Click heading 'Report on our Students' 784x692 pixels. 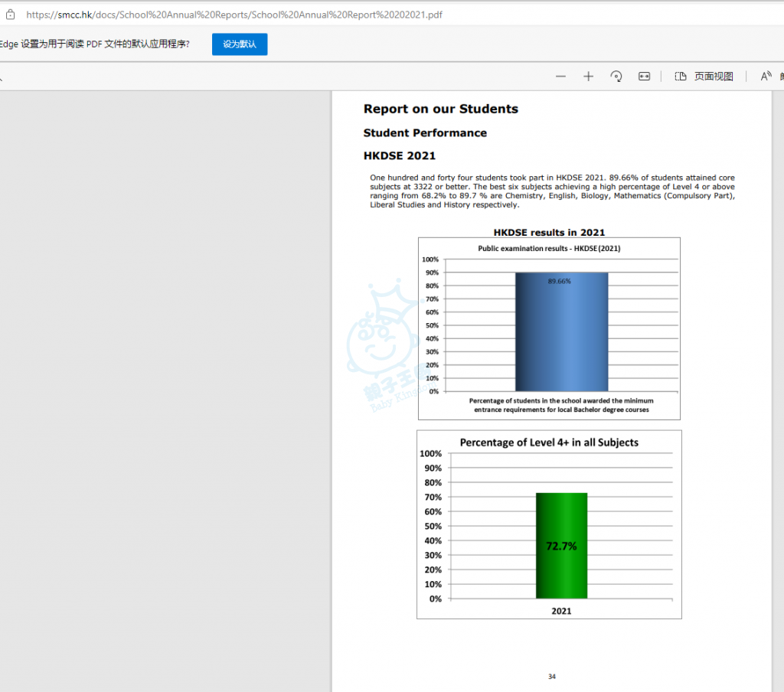click(x=440, y=109)
